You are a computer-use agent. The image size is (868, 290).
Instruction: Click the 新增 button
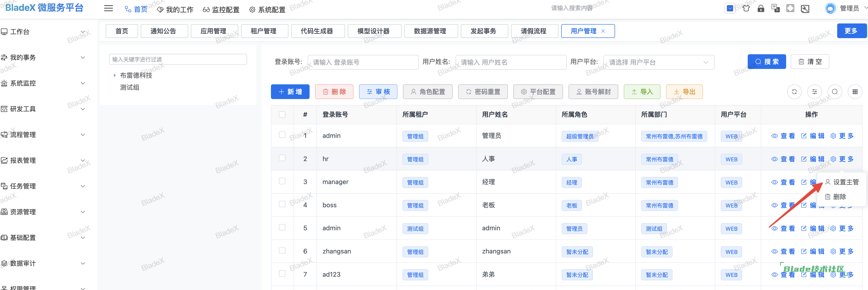coord(290,92)
